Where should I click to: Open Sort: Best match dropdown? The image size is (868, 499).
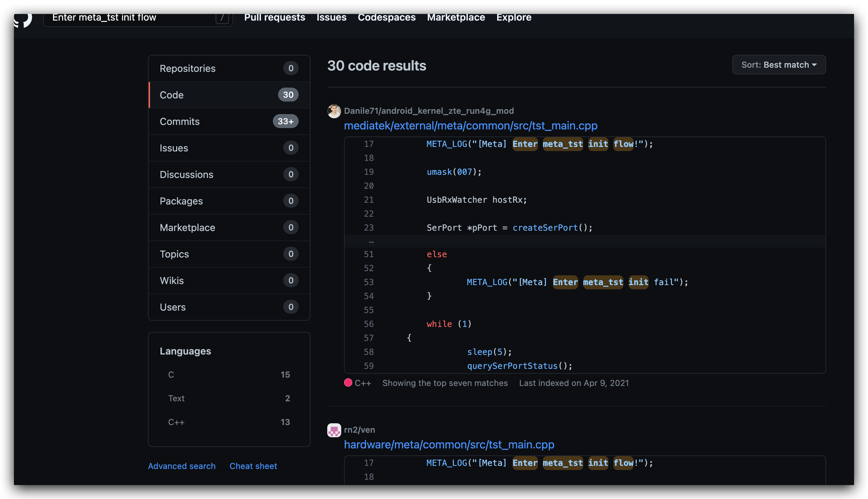tap(779, 65)
